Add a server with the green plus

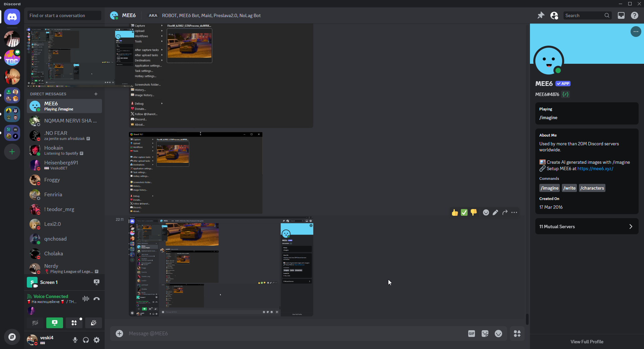12,152
